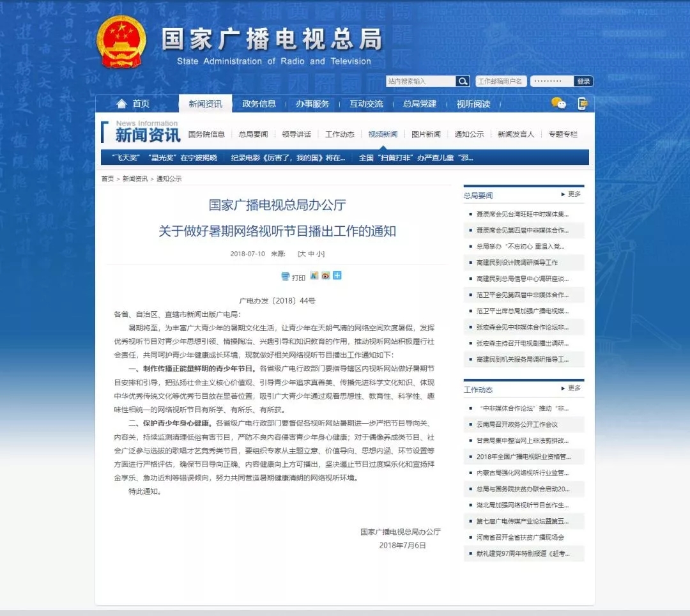This screenshot has width=690, height=616.
Task: Open article 高建民到总局信息中心调研座谈...
Action: [x=523, y=279]
